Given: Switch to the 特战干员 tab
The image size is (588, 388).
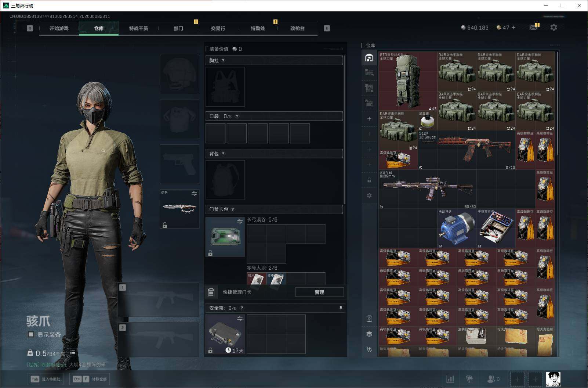Looking at the screenshot, I should click(138, 28).
